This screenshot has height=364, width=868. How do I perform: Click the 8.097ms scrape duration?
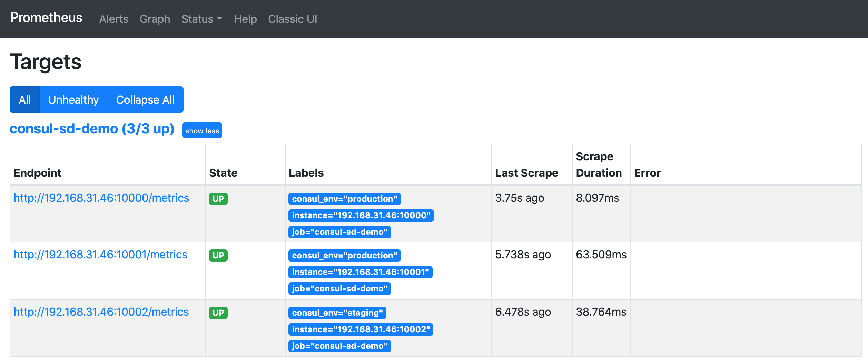(598, 198)
